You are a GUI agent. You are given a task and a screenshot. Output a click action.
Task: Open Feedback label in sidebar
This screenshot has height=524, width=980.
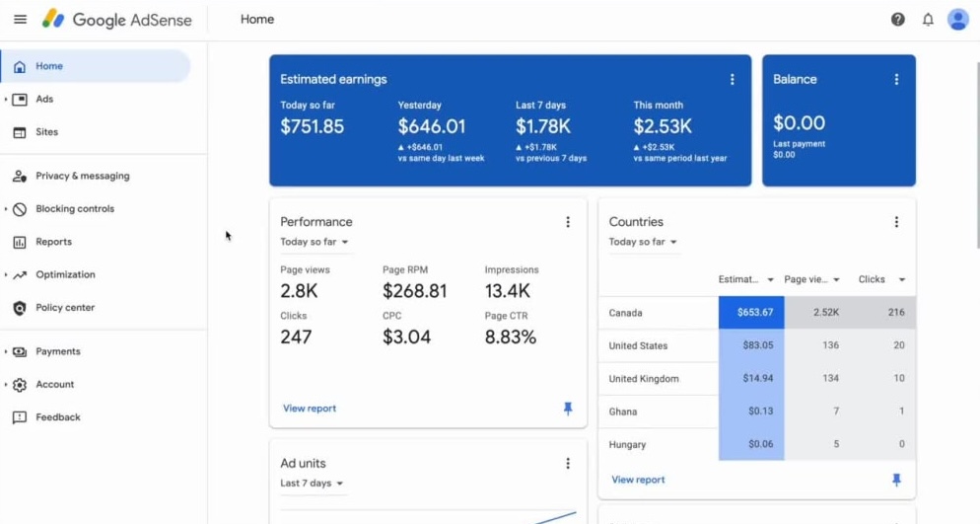58,417
